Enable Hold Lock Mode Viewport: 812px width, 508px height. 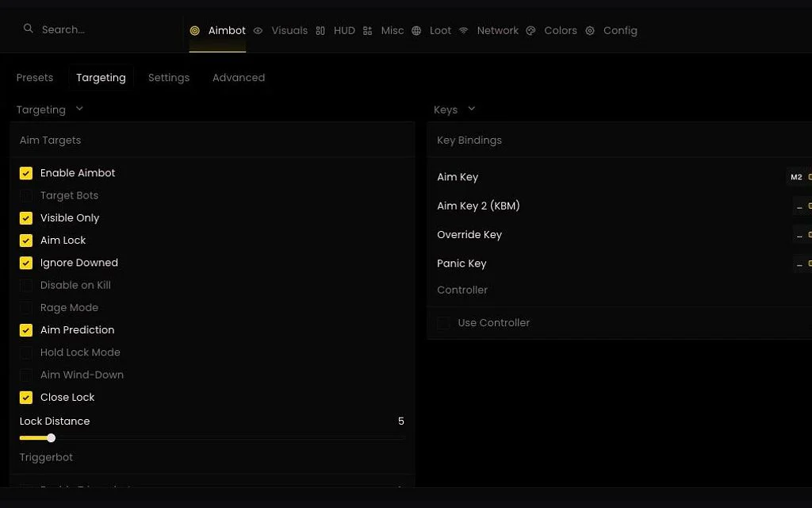pos(26,352)
